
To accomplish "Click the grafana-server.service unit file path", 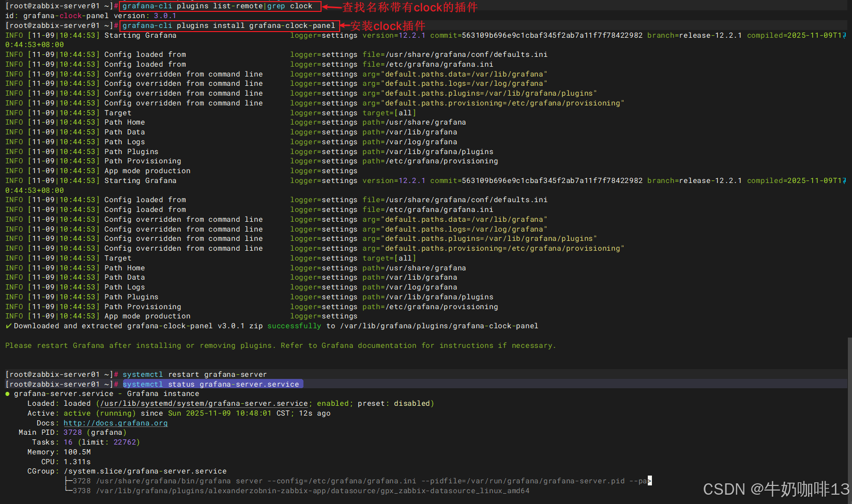I will tap(204, 403).
